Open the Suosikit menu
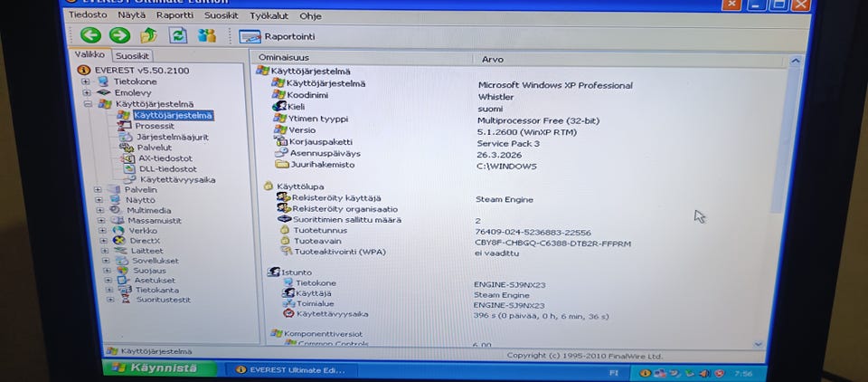 (x=221, y=15)
